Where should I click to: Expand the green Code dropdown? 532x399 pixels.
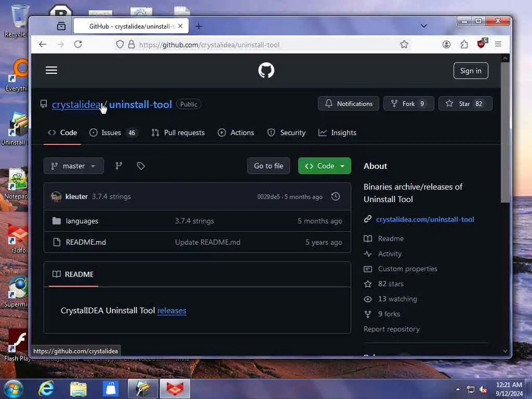click(x=324, y=166)
